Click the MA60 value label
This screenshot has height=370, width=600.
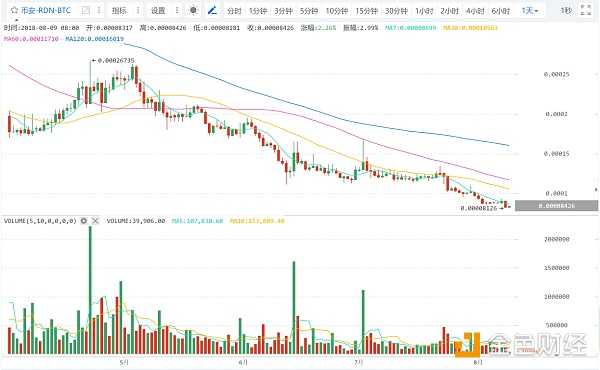click(x=31, y=39)
